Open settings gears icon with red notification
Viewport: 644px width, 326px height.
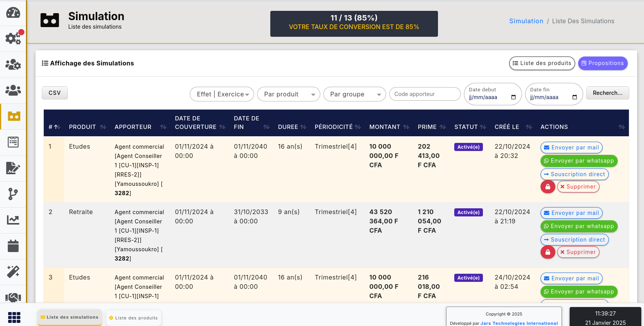pyautogui.click(x=13, y=38)
